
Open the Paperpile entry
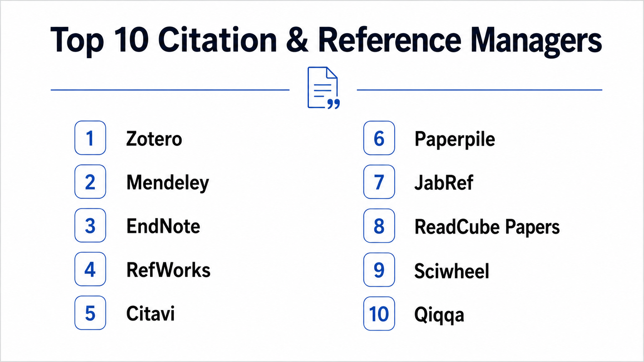coord(454,140)
